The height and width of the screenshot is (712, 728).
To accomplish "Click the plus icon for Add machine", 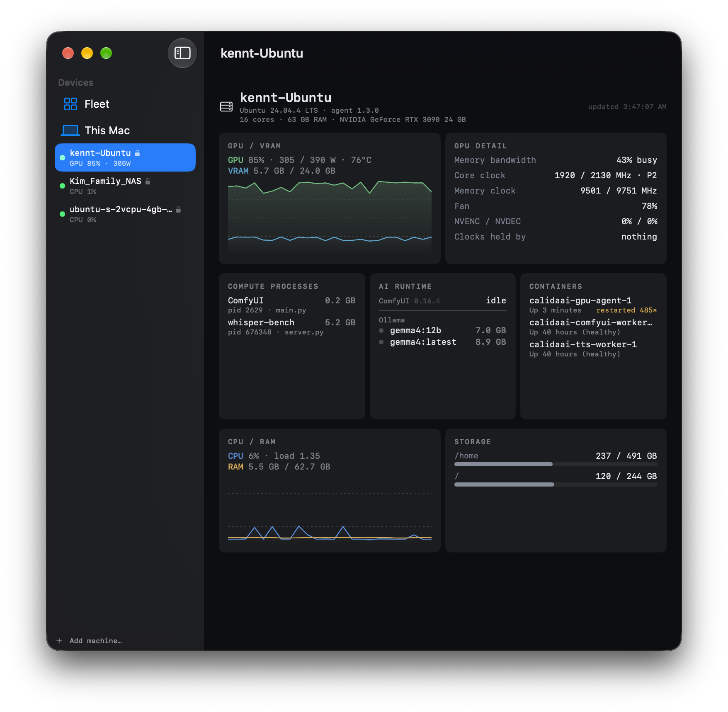I will point(59,641).
